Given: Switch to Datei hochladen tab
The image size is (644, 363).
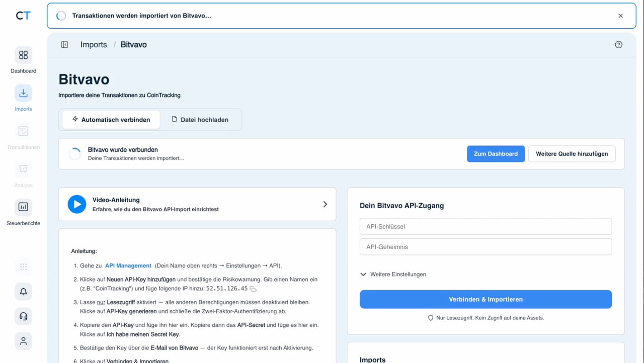Looking at the screenshot, I should click(200, 120).
